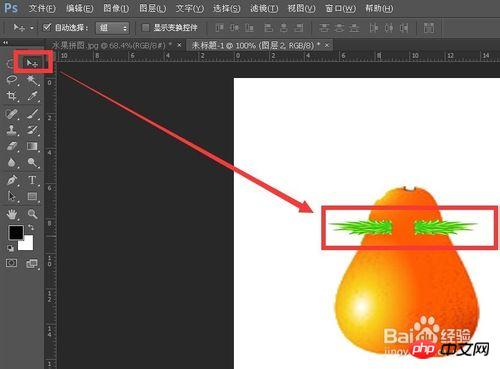The image size is (500, 369).
Task: Distribute horizontal centers in options bar
Action: click(389, 28)
